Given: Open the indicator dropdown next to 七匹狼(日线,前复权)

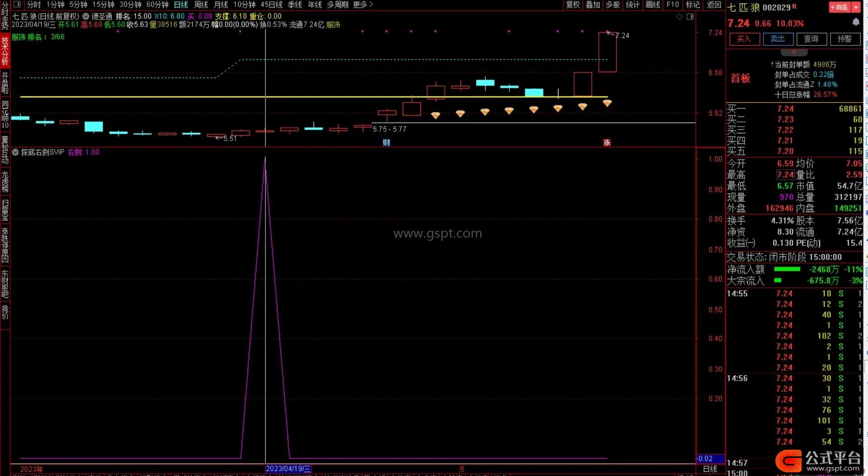Looking at the screenshot, I should click(86, 16).
